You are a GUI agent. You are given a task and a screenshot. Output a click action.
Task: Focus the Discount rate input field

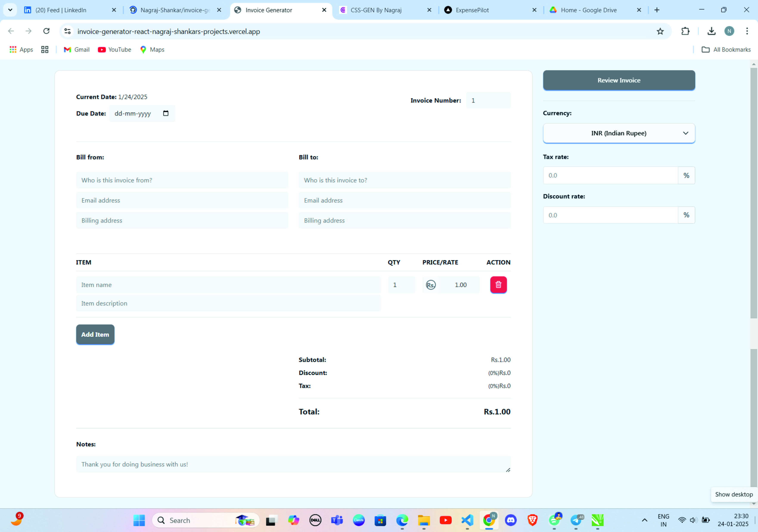coord(610,215)
